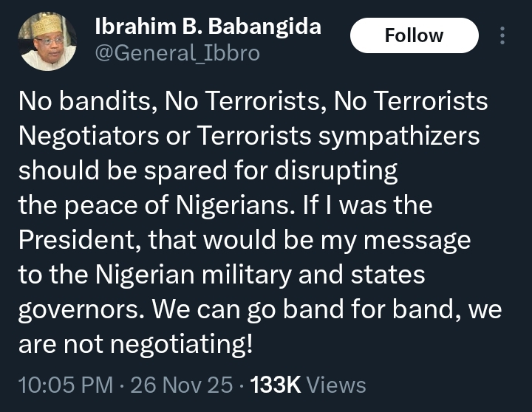Click the tweet line starting "No bandits"
The width and height of the screenshot is (532, 412).
[252, 103]
